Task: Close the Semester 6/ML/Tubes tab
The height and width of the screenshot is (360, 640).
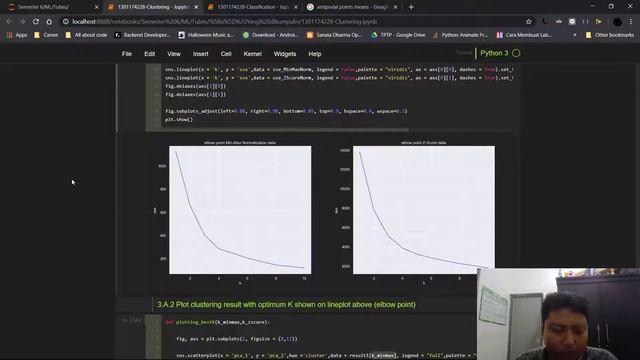Action: pyautogui.click(x=96, y=7)
